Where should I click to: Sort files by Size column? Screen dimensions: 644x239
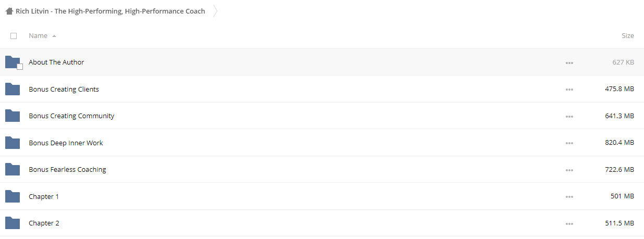click(x=628, y=35)
